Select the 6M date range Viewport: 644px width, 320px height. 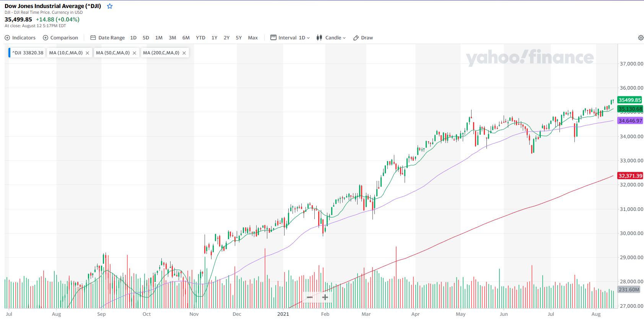[x=186, y=38]
